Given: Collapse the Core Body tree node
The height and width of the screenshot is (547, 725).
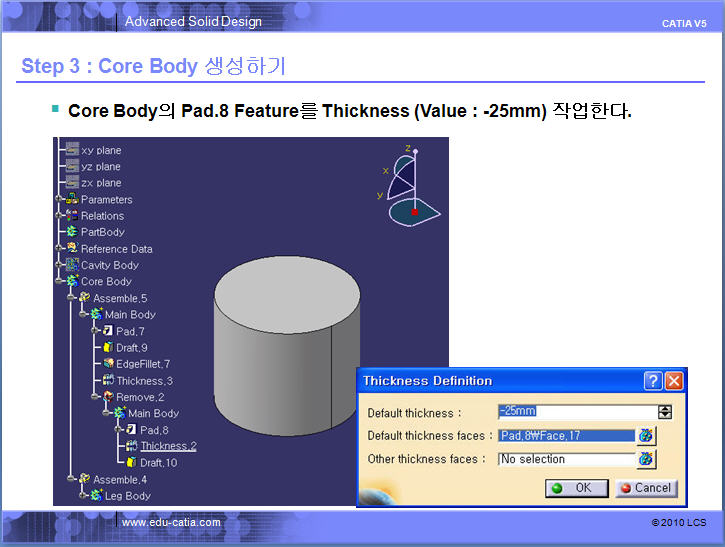Looking at the screenshot, I should tap(60, 282).
